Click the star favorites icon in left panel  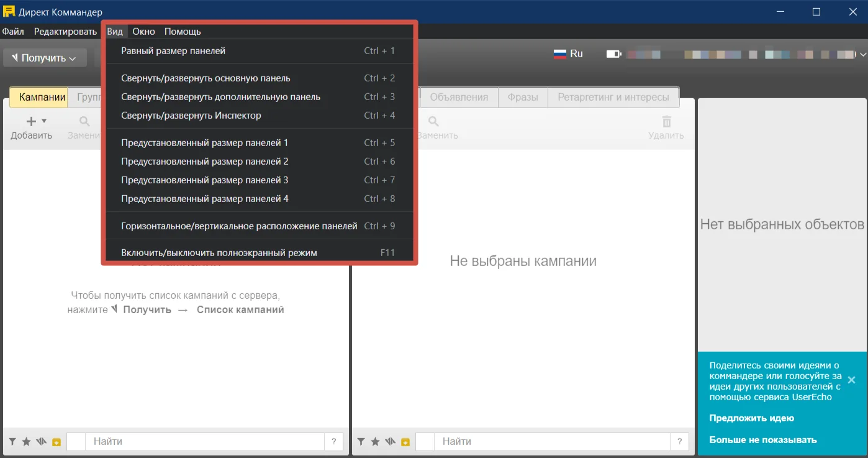26,442
